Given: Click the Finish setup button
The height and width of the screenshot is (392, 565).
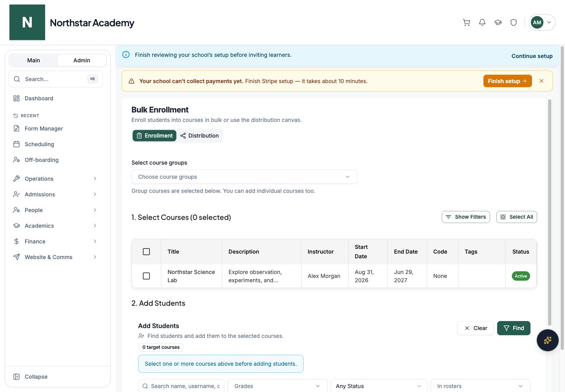Looking at the screenshot, I should [x=507, y=81].
